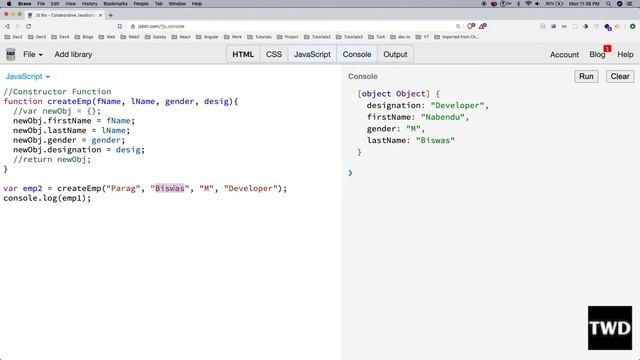This screenshot has width=640, height=360.
Task: Open the Account link
Action: click(564, 54)
